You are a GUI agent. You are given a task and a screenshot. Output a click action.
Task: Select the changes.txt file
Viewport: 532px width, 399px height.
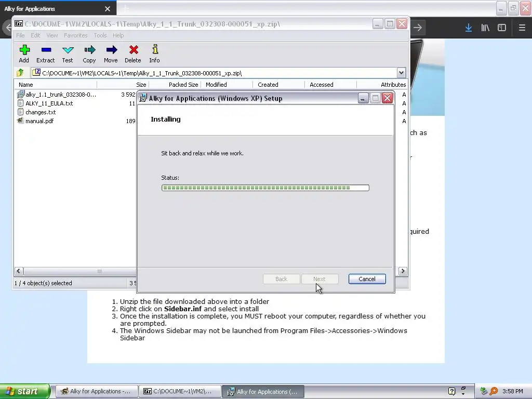click(x=37, y=112)
